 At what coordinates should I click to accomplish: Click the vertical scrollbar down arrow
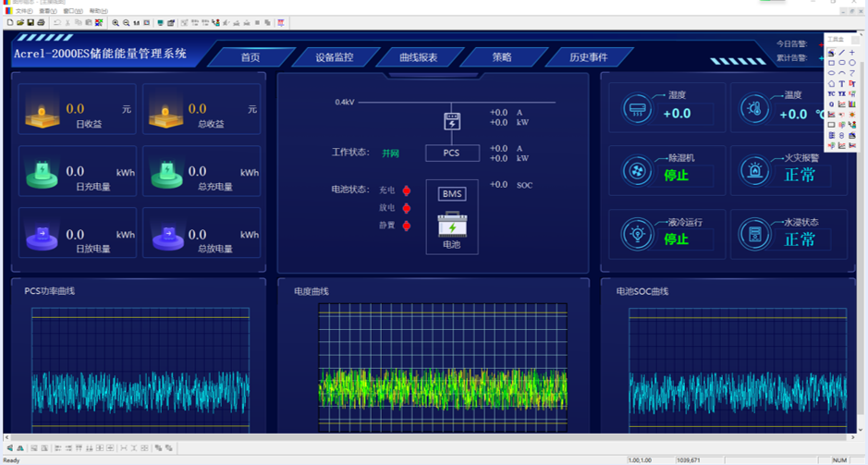[x=860, y=430]
